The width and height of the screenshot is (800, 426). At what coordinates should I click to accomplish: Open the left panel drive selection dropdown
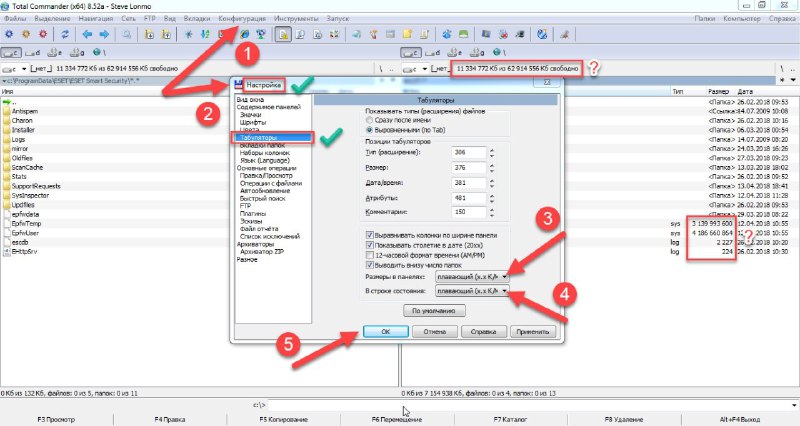pyautogui.click(x=24, y=68)
